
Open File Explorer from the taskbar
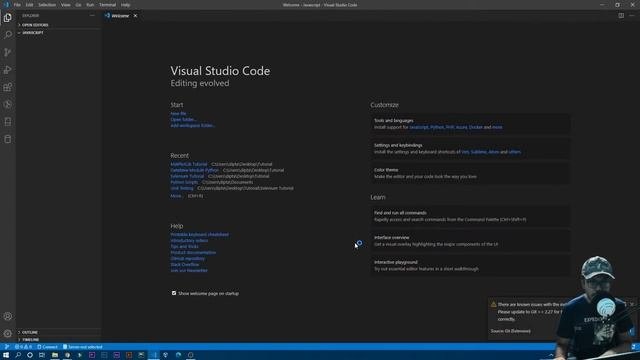coord(55,355)
